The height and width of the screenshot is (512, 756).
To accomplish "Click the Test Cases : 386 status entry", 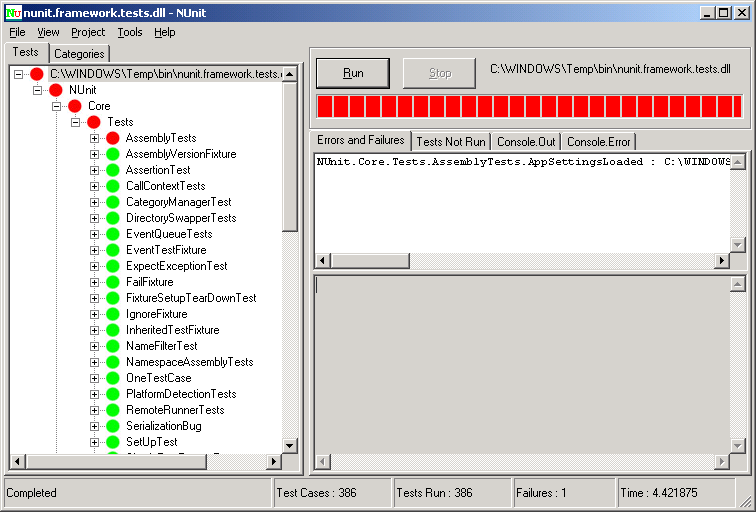I will click(x=332, y=493).
